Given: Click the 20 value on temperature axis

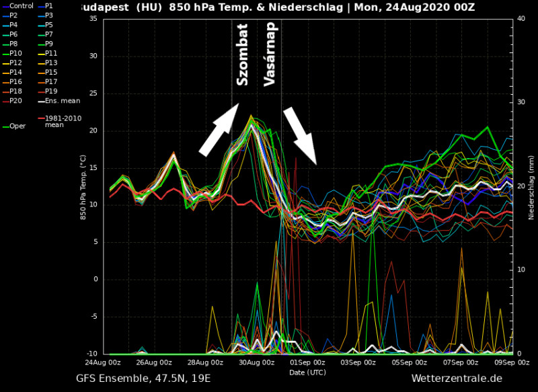Looking at the screenshot, I should point(93,130).
